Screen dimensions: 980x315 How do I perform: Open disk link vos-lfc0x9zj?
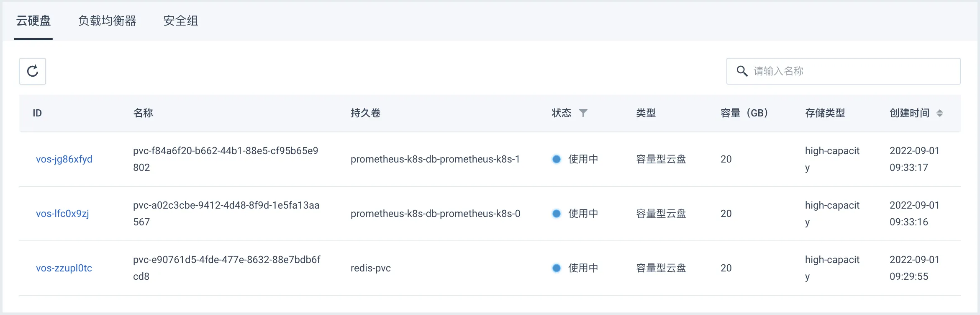tap(62, 214)
